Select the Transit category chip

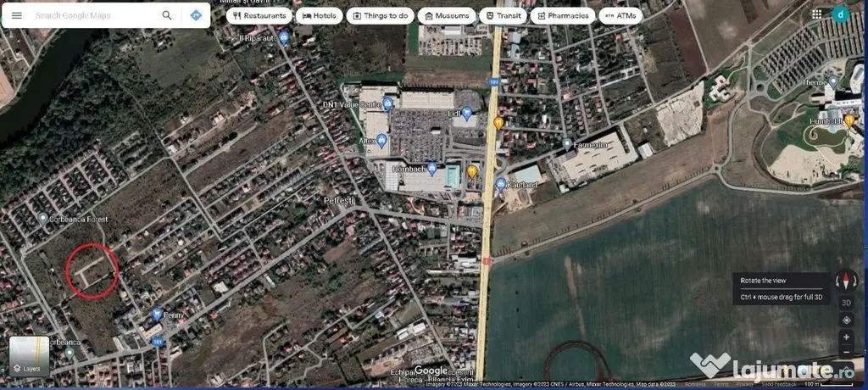(x=503, y=15)
